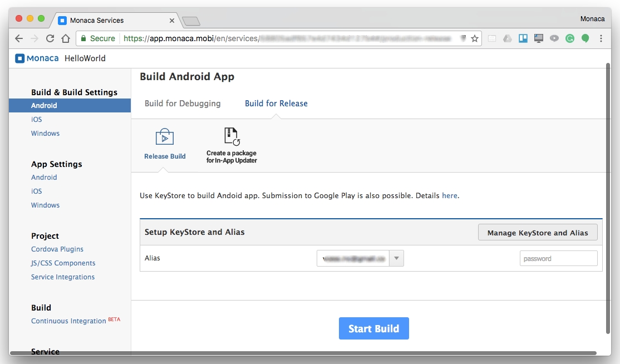The height and width of the screenshot is (364, 620).
Task: Click the HelloWorld project name
Action: (85, 58)
